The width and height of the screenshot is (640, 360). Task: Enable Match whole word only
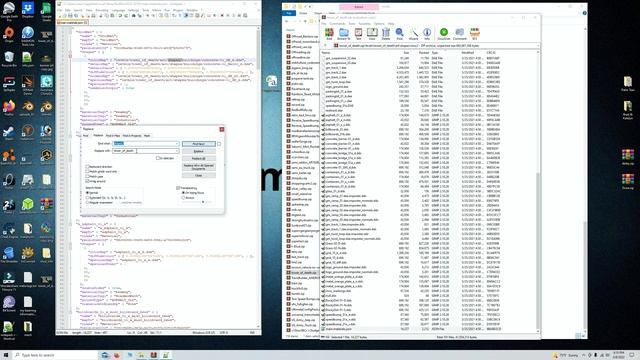pos(87,171)
